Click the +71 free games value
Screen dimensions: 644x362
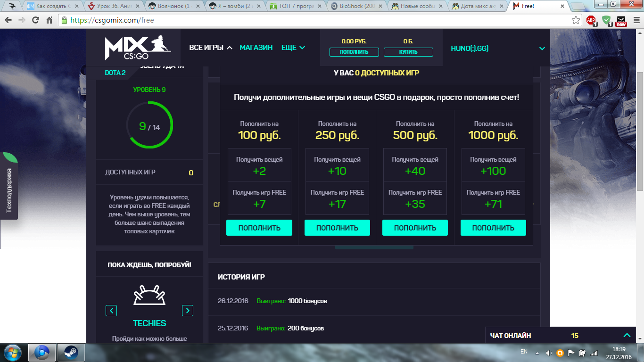(x=493, y=204)
